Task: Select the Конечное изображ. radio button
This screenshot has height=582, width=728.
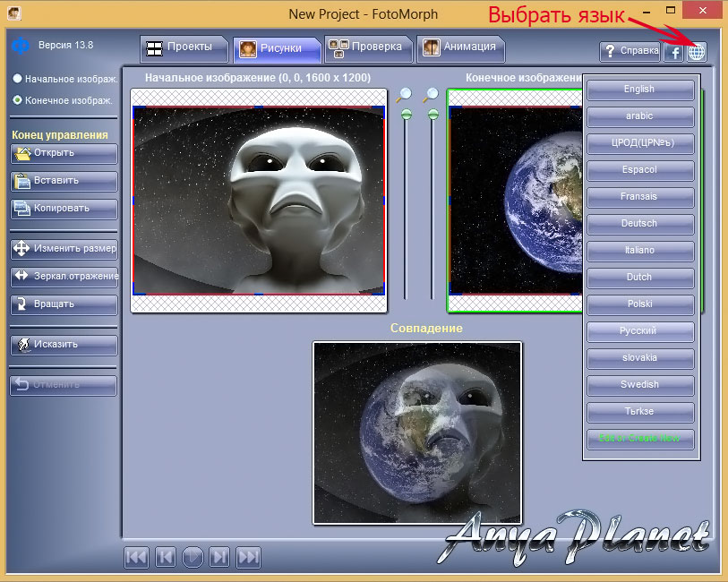Action: coord(17,100)
